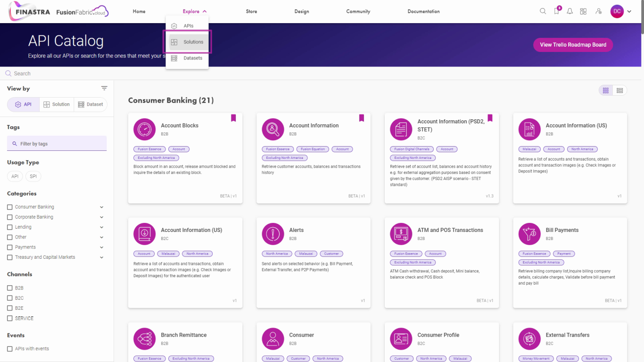Select the Solution view-by tab
The image size is (644, 362).
tap(57, 104)
